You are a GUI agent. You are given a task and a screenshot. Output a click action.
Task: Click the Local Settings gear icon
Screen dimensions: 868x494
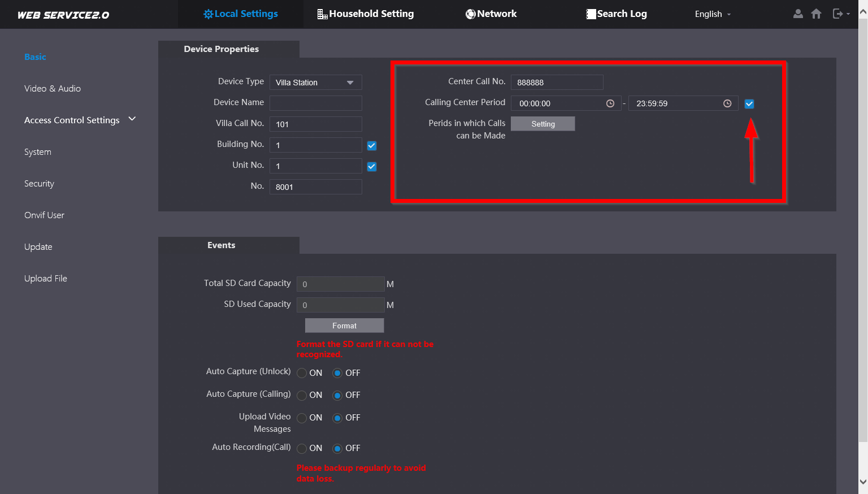click(208, 14)
